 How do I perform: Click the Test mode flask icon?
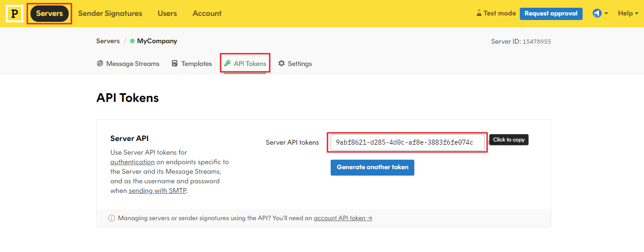(479, 13)
